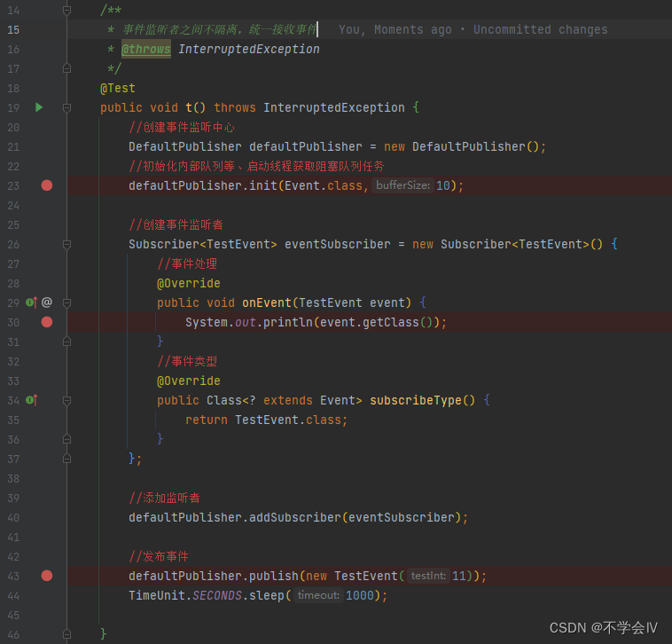
Task: Click 'println' call on line 30
Action: 288,322
